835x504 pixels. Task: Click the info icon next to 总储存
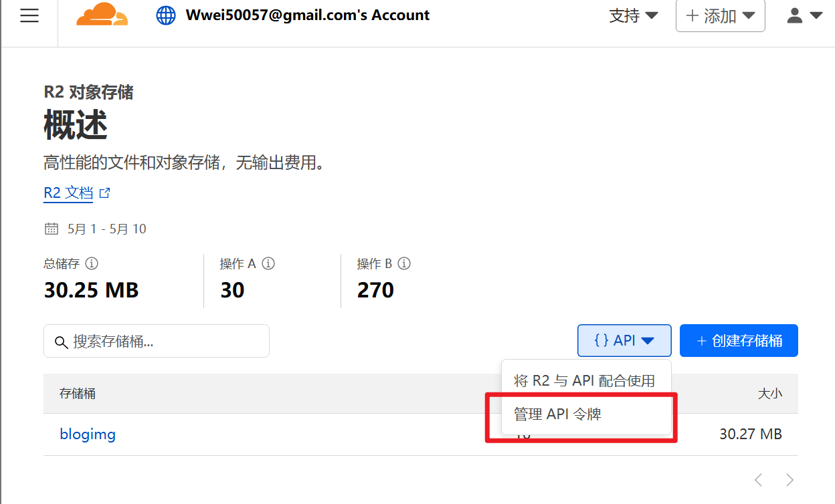tap(92, 263)
